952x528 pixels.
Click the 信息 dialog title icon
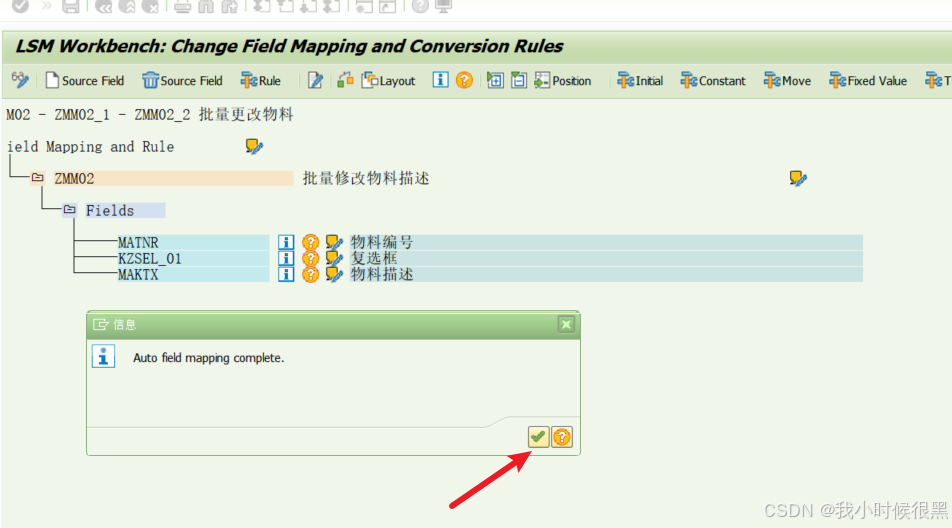tap(100, 325)
